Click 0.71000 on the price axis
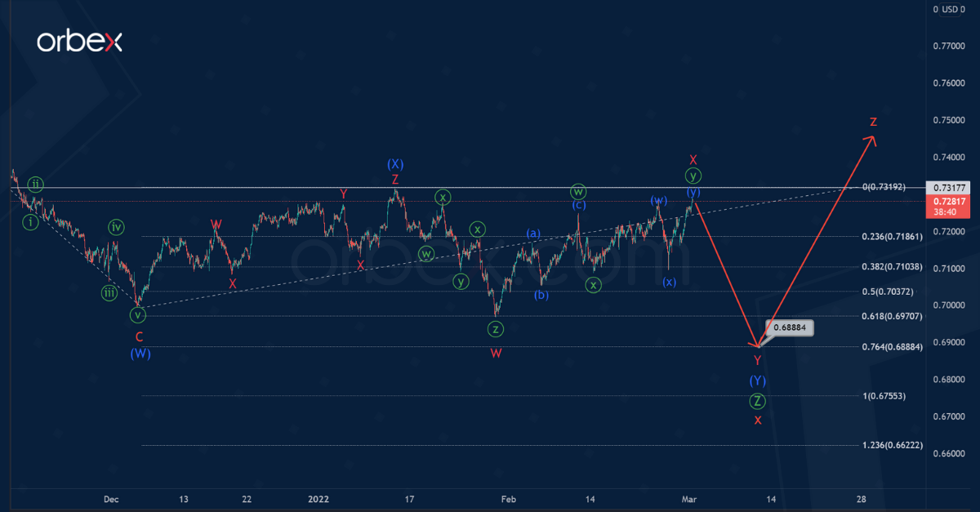 point(947,269)
